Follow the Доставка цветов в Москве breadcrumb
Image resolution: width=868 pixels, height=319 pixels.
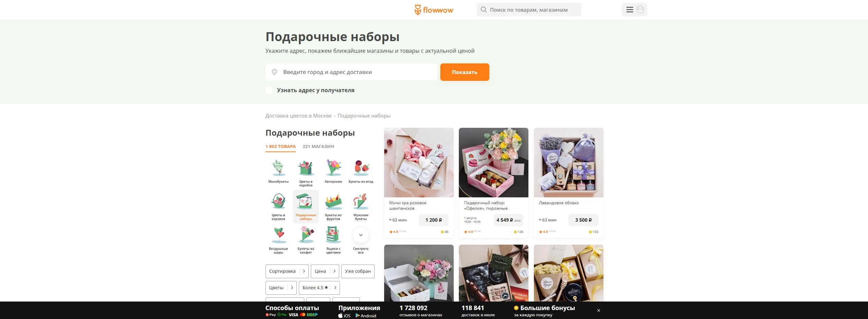(298, 116)
